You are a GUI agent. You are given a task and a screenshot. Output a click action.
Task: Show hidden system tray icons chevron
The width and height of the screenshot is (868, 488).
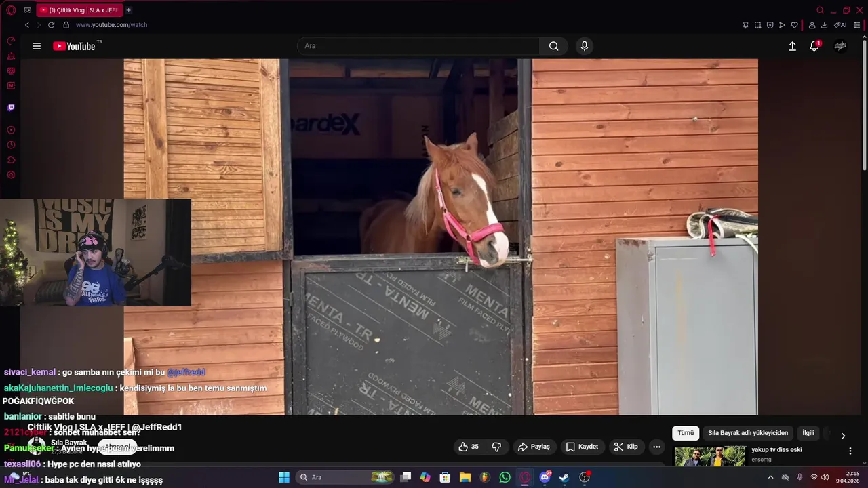[x=770, y=477]
